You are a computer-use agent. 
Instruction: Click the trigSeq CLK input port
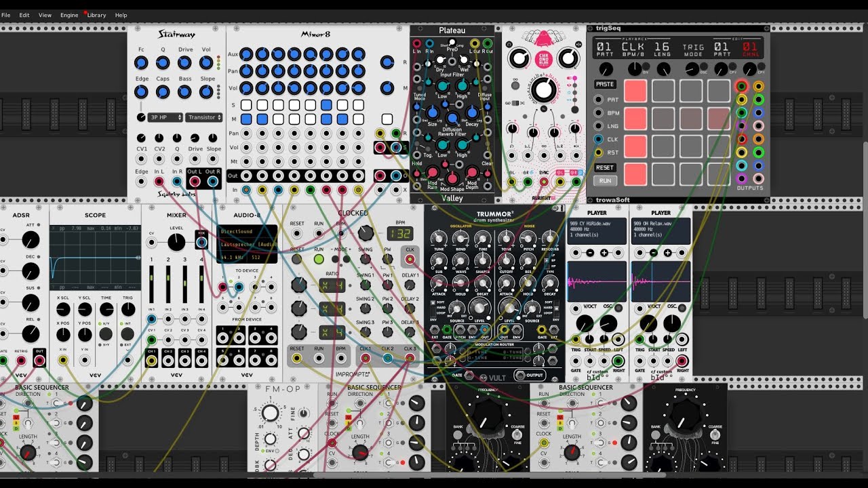(x=598, y=139)
